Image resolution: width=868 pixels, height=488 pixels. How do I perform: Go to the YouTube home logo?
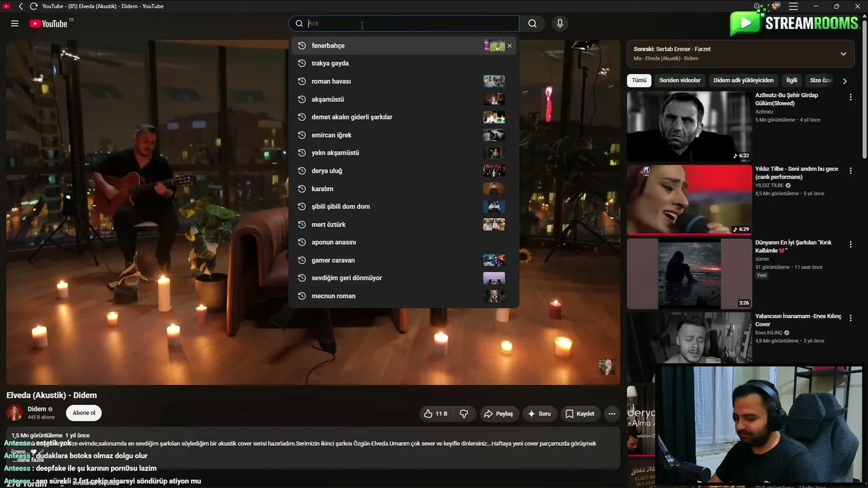(48, 24)
